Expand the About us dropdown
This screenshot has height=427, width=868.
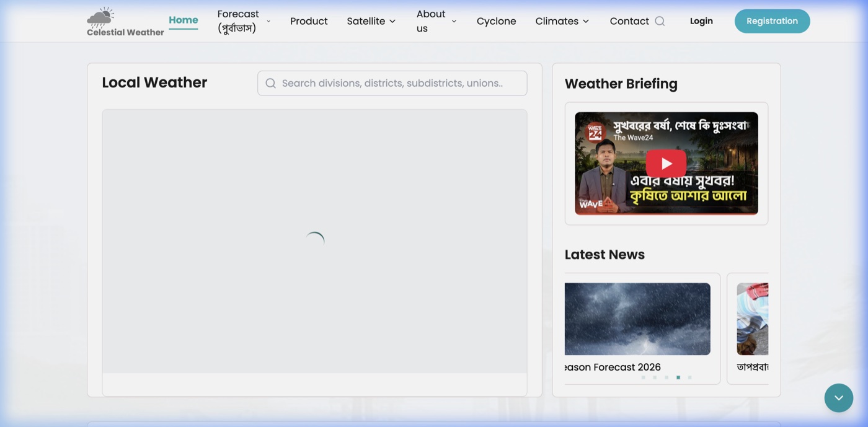pos(436,21)
